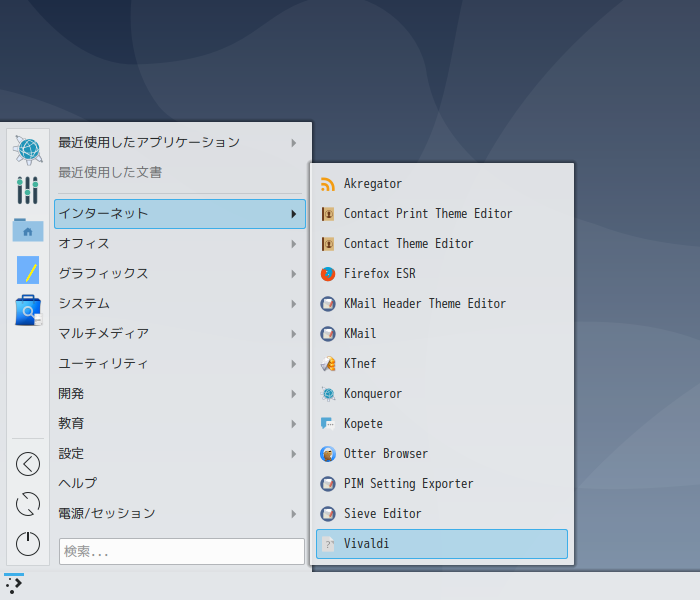The height and width of the screenshot is (600, 700).
Task: Expand the システム submenu arrow
Action: [294, 304]
